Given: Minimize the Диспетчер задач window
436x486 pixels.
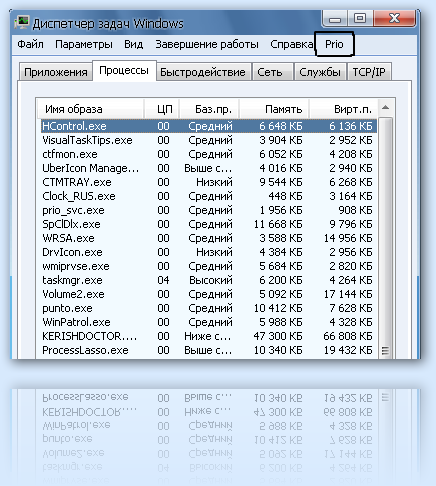Looking at the screenshot, I should coord(335,18).
